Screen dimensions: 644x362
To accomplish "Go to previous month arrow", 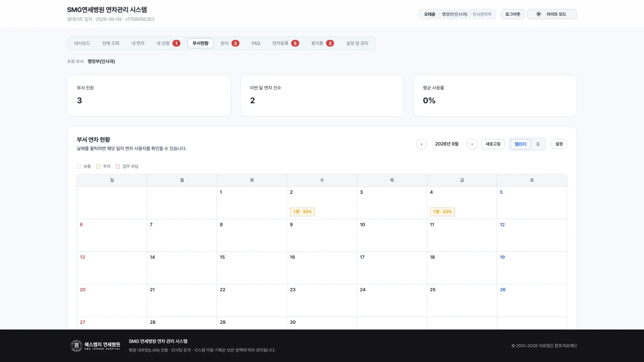I will click(421, 144).
